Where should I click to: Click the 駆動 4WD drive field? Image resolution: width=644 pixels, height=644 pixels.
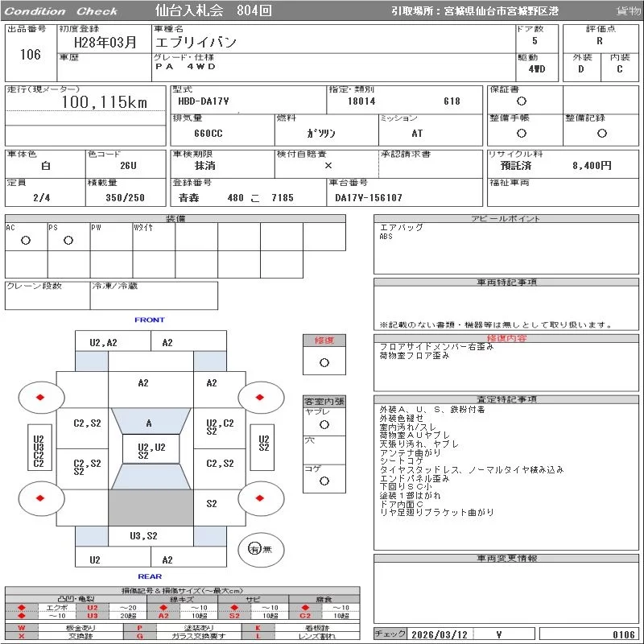point(537,69)
